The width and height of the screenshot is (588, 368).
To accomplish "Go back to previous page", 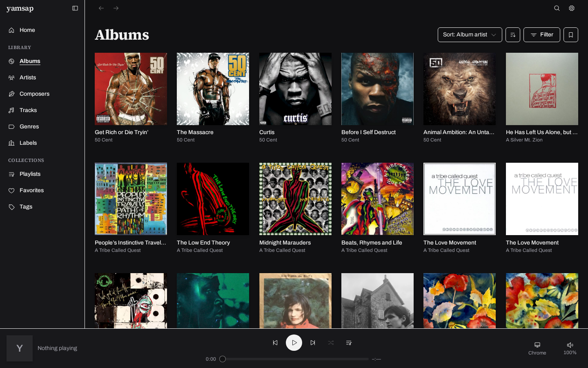I will click(101, 8).
